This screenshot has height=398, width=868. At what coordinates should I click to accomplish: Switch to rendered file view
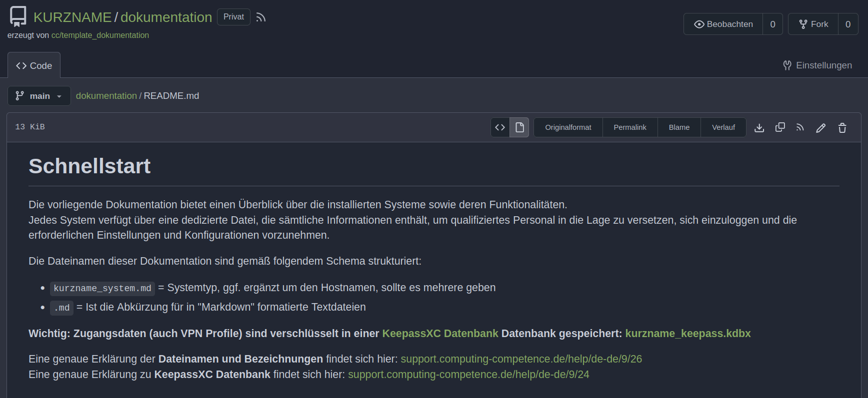519,127
